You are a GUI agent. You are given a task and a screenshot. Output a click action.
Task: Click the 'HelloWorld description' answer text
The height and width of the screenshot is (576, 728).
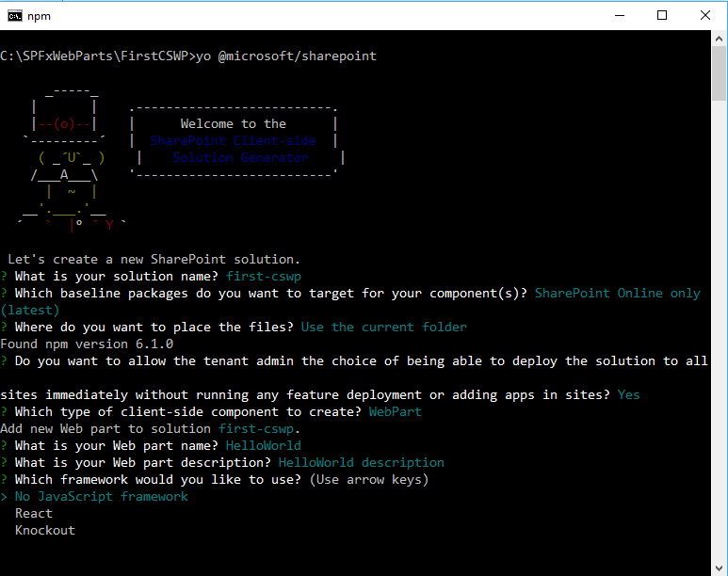[361, 463]
